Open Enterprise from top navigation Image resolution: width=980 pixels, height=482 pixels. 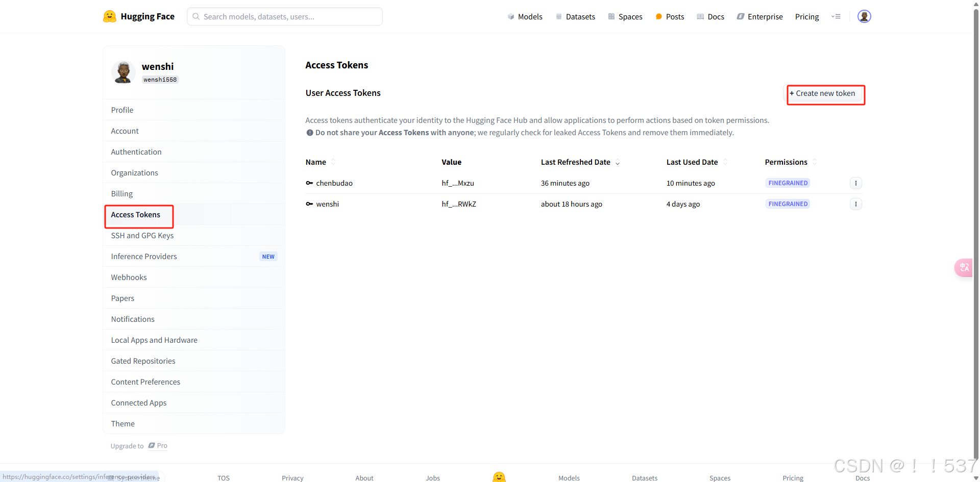tap(759, 17)
